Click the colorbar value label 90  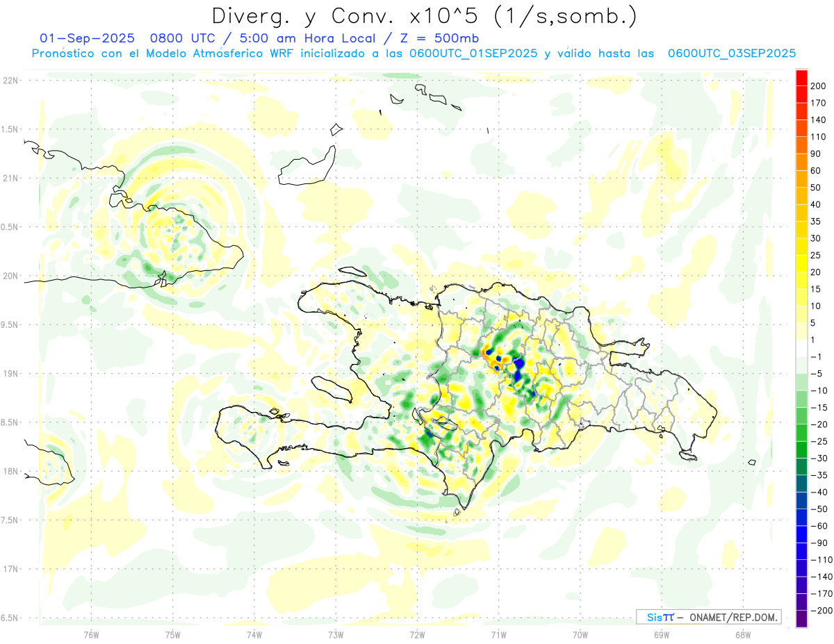click(816, 154)
